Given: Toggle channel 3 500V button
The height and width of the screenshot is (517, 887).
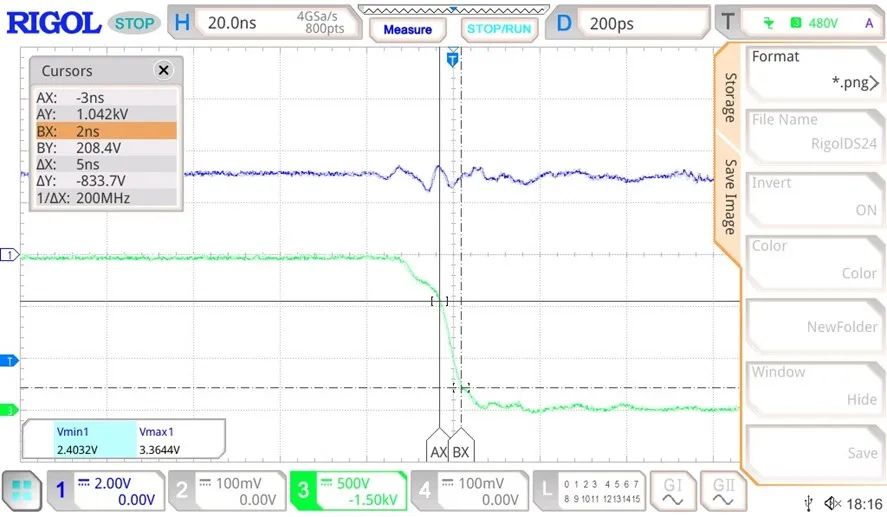Looking at the screenshot, I should click(x=348, y=491).
